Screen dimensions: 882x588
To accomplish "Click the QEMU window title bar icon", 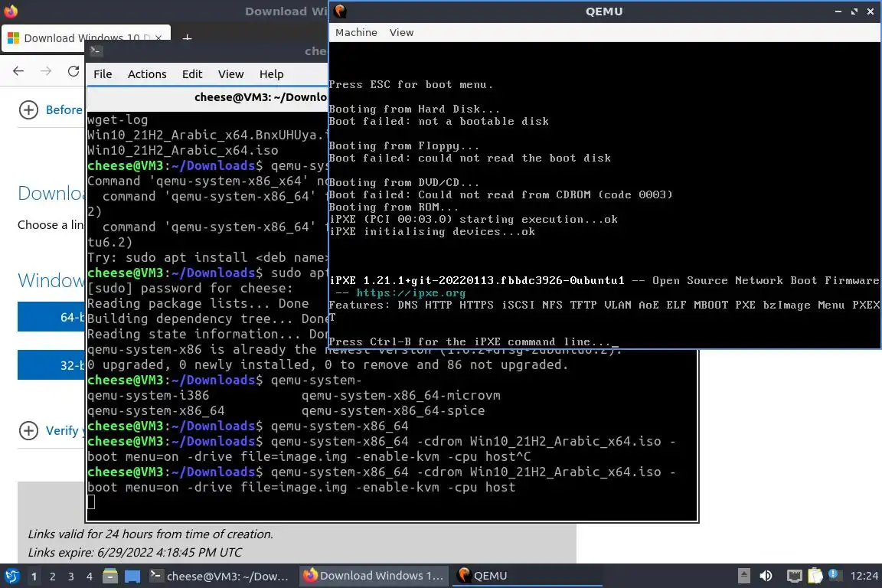I will tap(340, 11).
